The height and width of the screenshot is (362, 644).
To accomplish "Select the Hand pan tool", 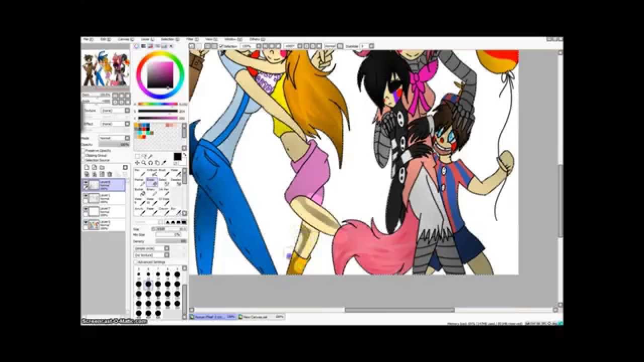I will pyautogui.click(x=156, y=162).
